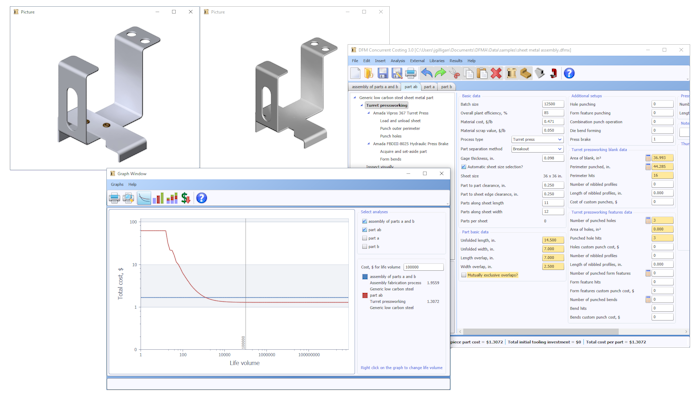Viewport: 700px width, 394px height.
Task: Collapse the Turret pressworking tree node
Action: (x=362, y=105)
